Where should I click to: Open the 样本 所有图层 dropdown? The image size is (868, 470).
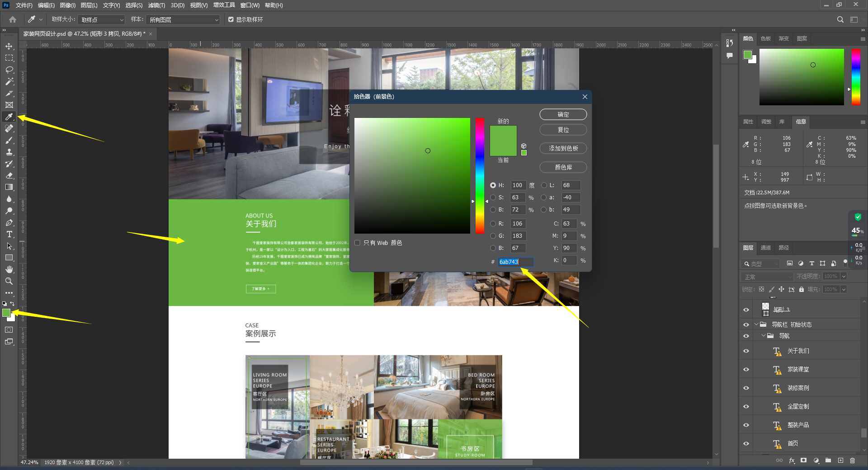coord(183,20)
